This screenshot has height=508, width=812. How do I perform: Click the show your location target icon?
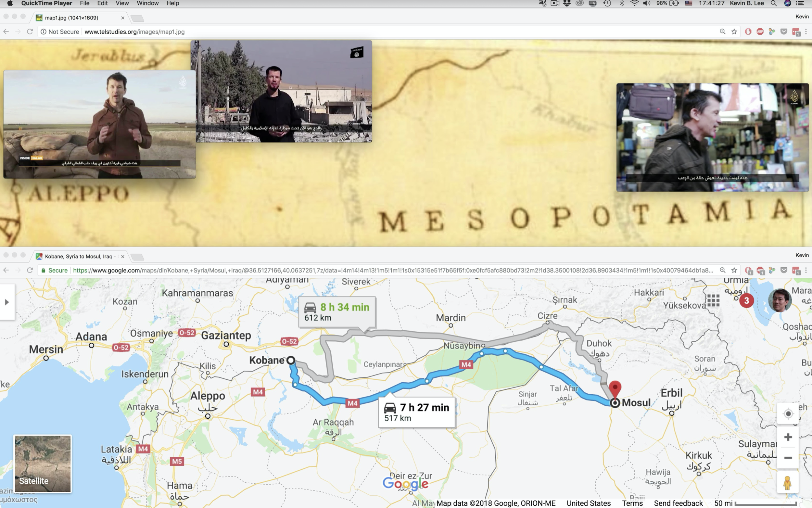pos(788,413)
